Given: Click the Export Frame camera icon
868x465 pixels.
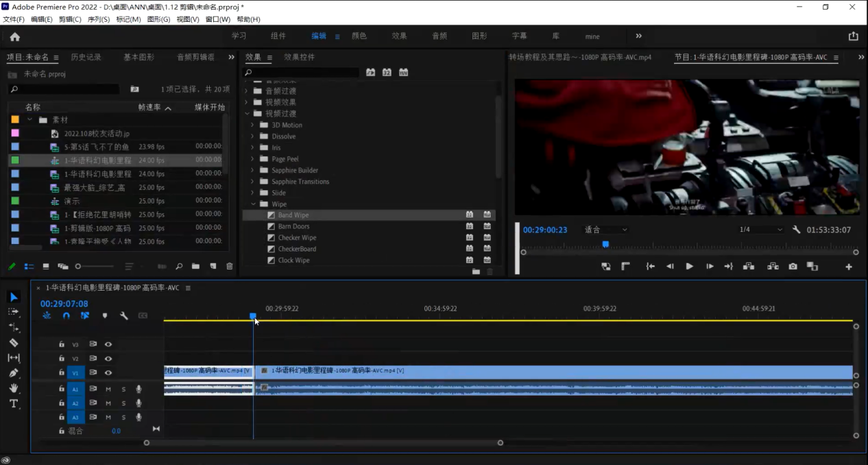Looking at the screenshot, I should pyautogui.click(x=793, y=266).
